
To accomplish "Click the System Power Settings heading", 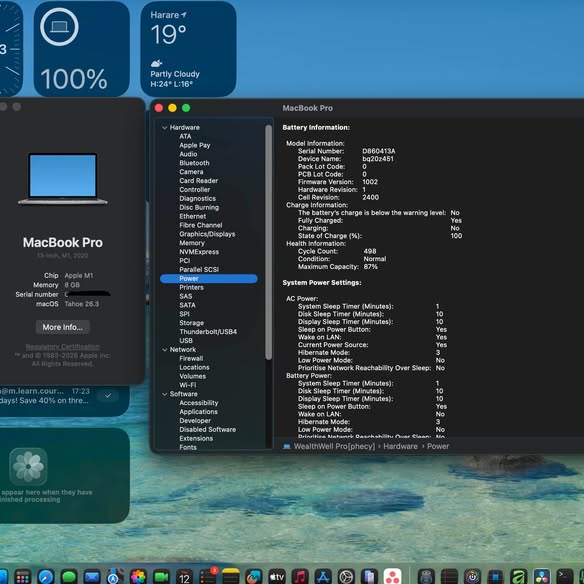I will (x=322, y=283).
